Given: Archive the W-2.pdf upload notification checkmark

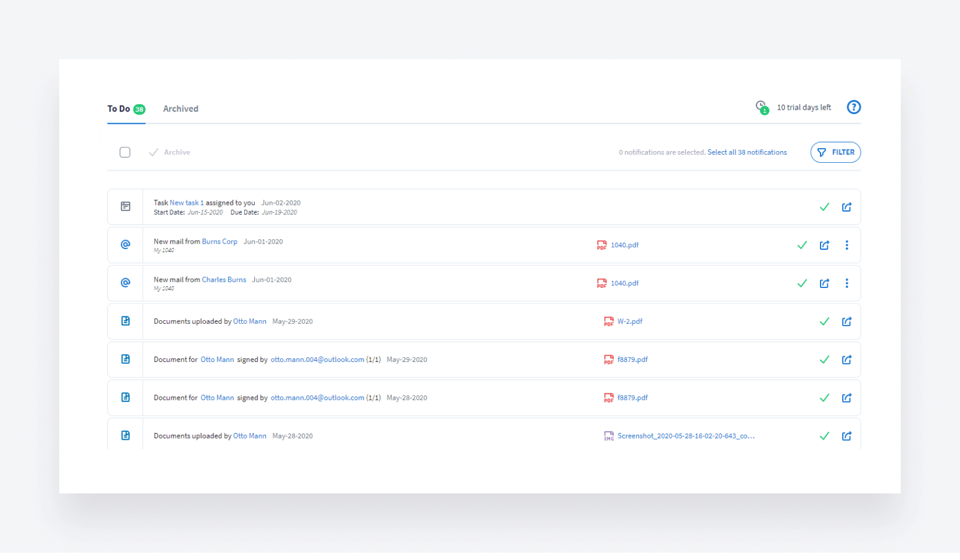Looking at the screenshot, I should click(x=824, y=322).
